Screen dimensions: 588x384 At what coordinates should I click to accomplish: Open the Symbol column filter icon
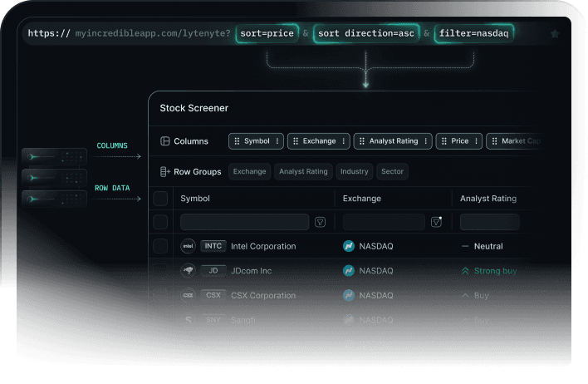(x=320, y=222)
